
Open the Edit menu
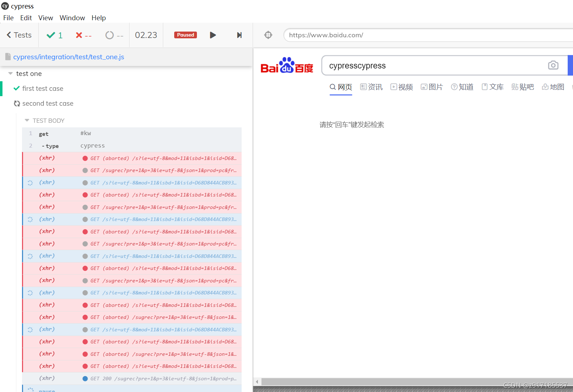(x=26, y=18)
